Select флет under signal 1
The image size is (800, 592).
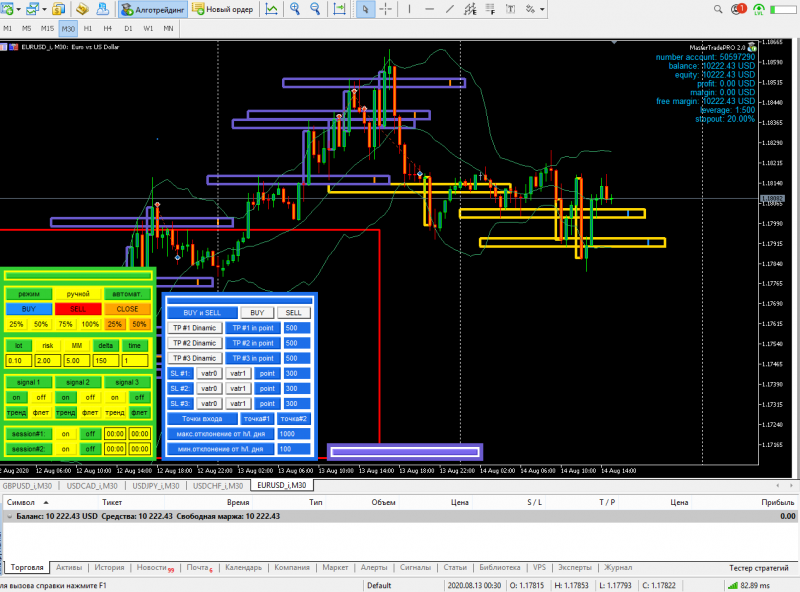[41, 412]
